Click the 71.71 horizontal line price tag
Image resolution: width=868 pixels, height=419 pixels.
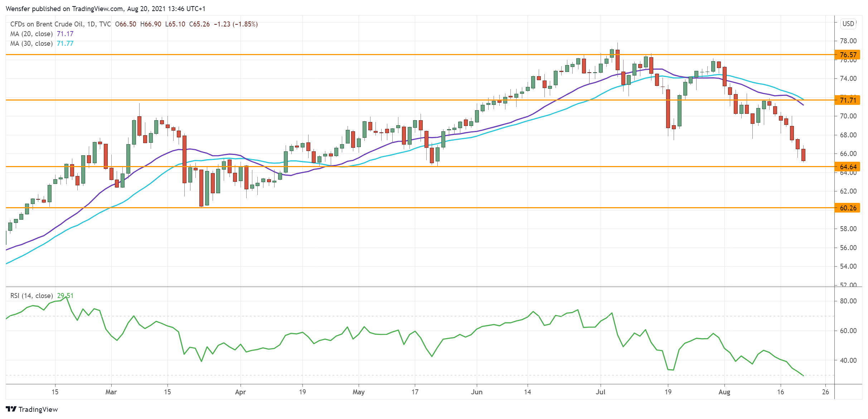[x=848, y=100]
